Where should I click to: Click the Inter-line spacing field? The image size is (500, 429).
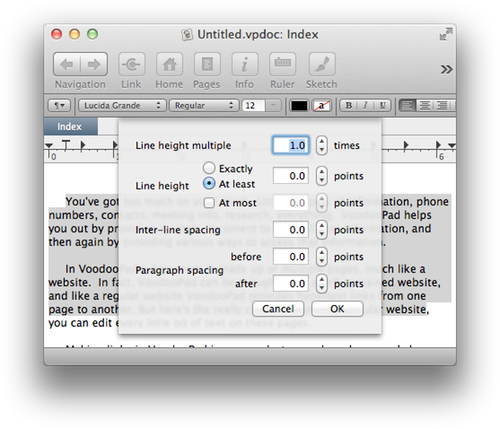(x=291, y=230)
